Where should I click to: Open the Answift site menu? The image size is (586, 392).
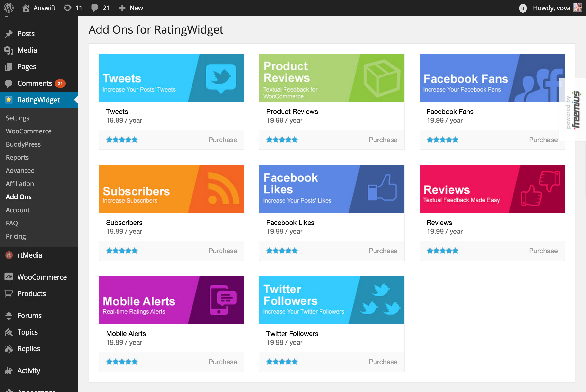[x=39, y=8]
